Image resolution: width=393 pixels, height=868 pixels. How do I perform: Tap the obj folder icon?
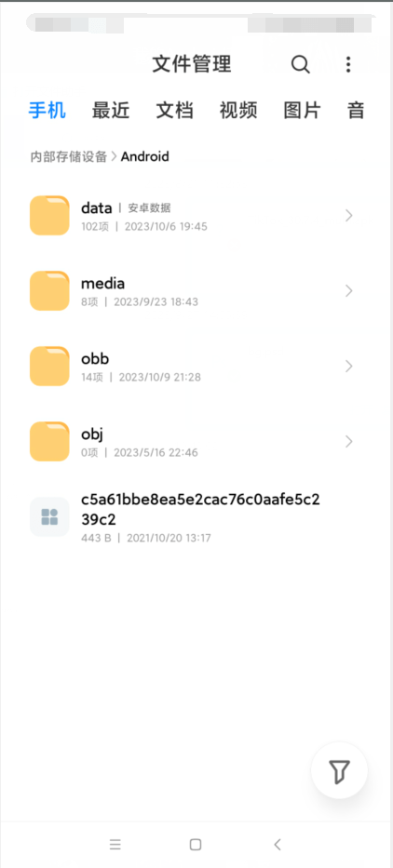tap(49, 441)
